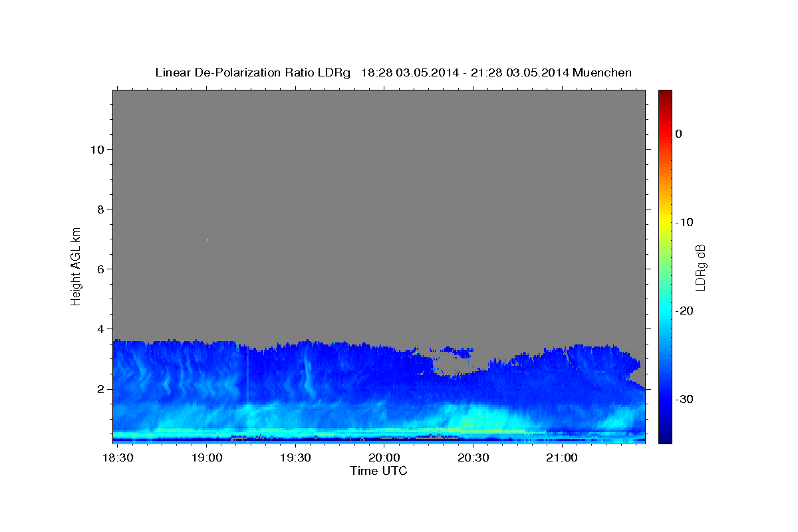This screenshot has width=798, height=532.
Task: Click the height tick label 2
Action: click(x=99, y=388)
